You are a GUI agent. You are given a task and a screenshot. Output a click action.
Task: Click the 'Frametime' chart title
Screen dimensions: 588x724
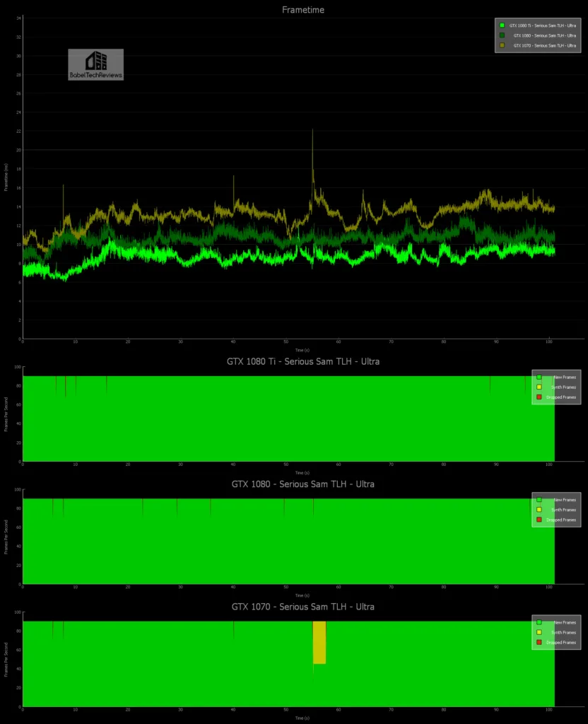302,10
